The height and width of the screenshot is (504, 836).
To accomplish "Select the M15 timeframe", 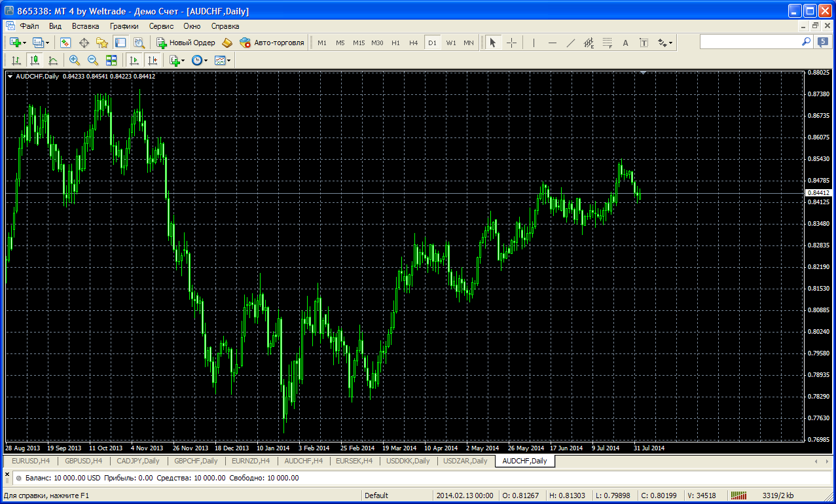I will pyautogui.click(x=359, y=43).
